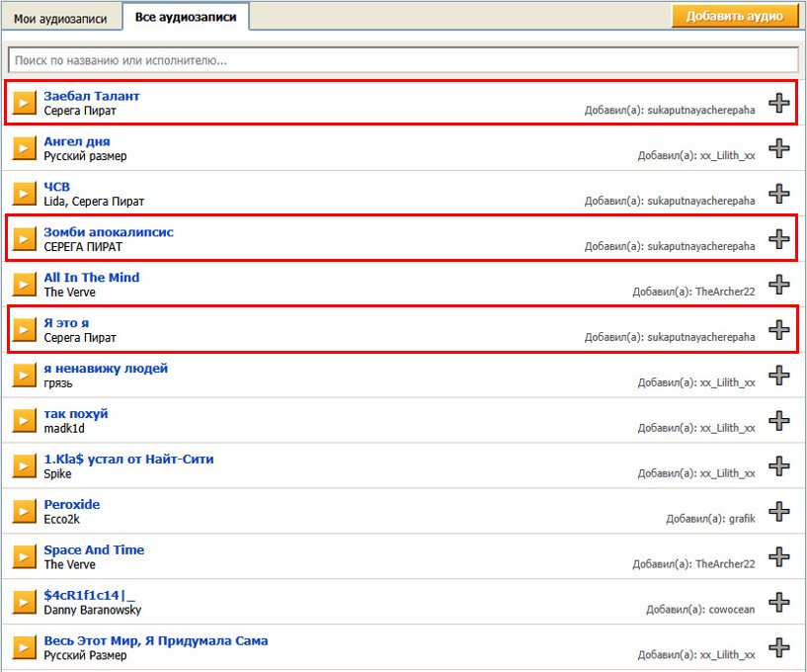The image size is (807, 672).
Task: Add "Заебал Талант" with its plus icon
Action: 779,103
